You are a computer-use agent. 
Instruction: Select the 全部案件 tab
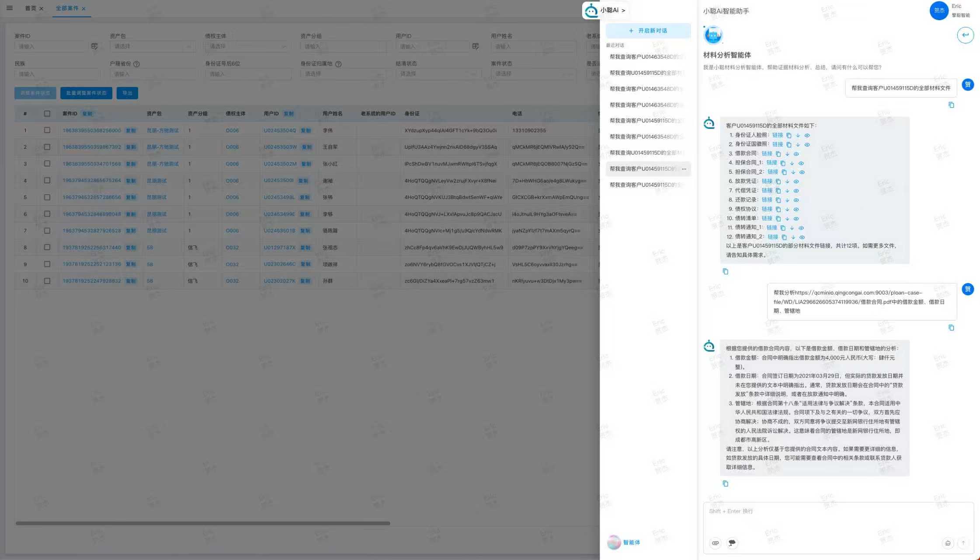(x=67, y=8)
